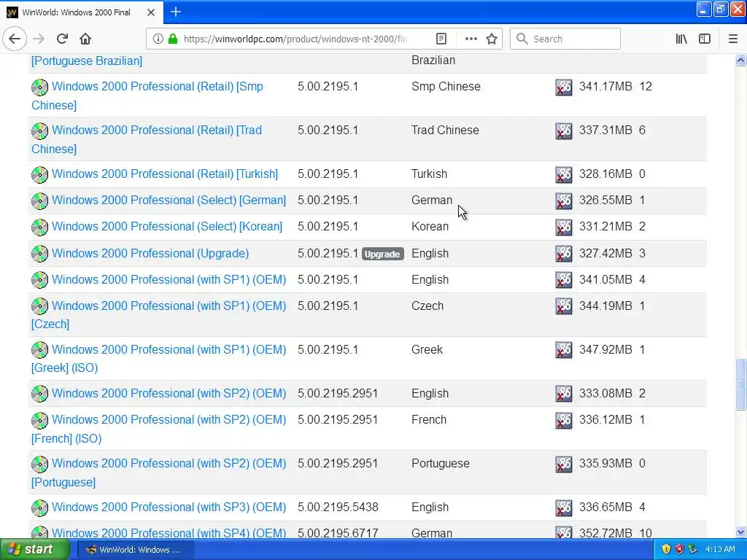The width and height of the screenshot is (747, 560).
Task: Show sidebars icon in toolbar
Action: 705,39
